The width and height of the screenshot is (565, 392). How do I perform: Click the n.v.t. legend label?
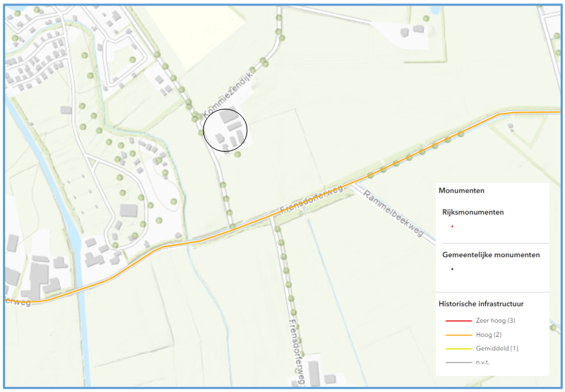coord(482,362)
